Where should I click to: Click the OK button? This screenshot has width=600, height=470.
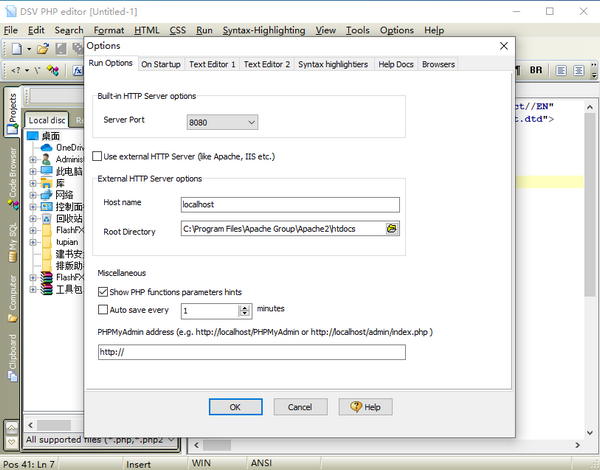click(x=235, y=407)
